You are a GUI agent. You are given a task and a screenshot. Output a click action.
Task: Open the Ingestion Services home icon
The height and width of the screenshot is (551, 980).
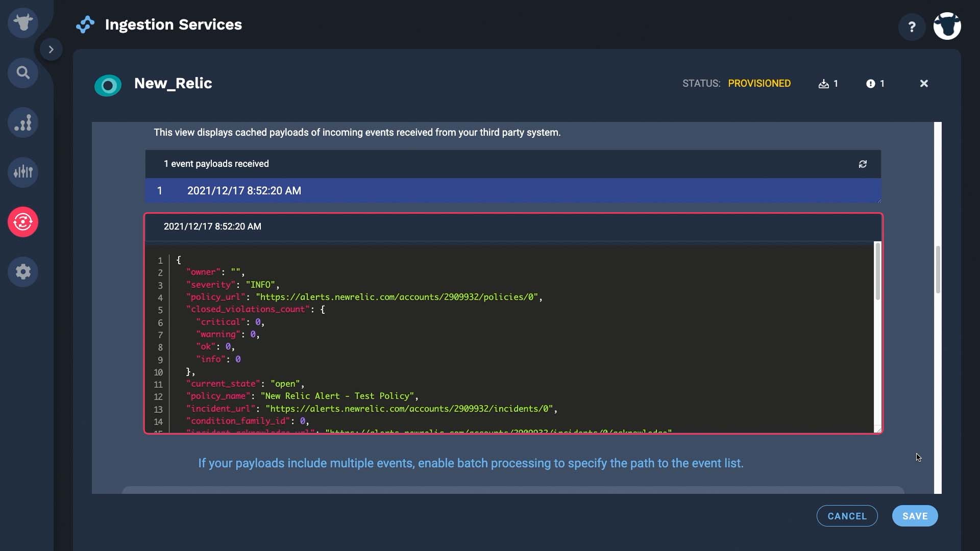pos(84,24)
